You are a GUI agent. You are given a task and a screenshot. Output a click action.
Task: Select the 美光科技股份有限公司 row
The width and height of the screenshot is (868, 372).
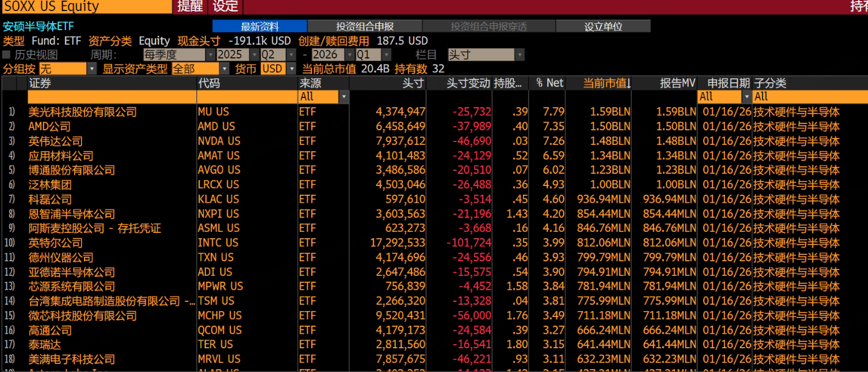434,112
